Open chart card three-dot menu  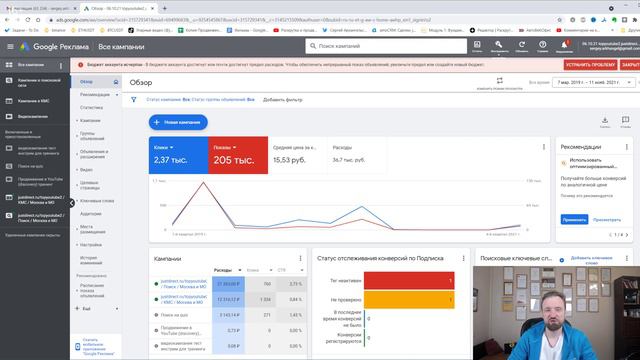pos(544,147)
